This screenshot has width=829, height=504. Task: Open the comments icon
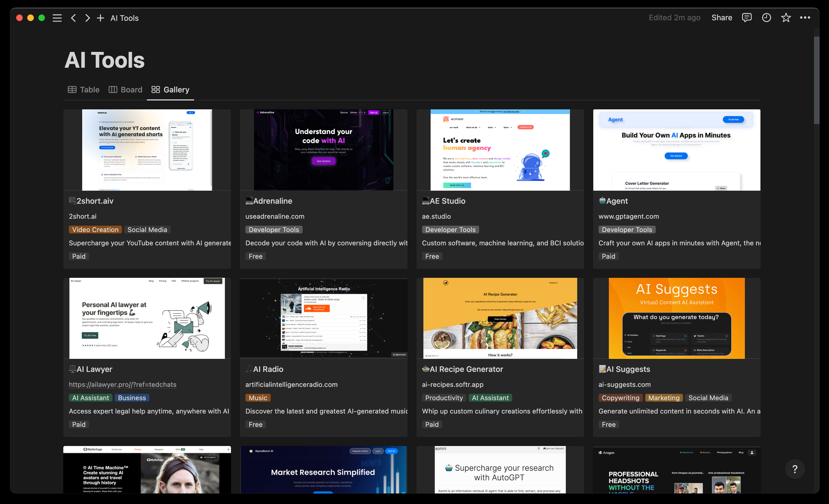pos(747,17)
